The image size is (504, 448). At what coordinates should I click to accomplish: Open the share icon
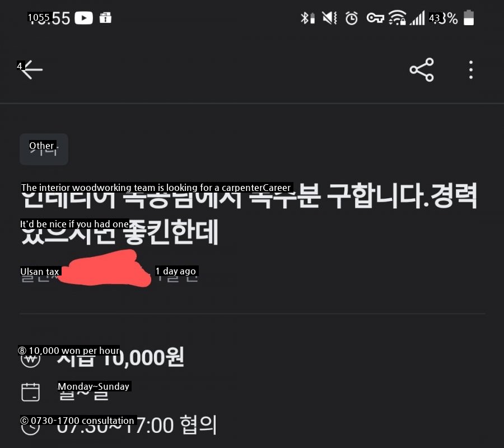click(422, 70)
